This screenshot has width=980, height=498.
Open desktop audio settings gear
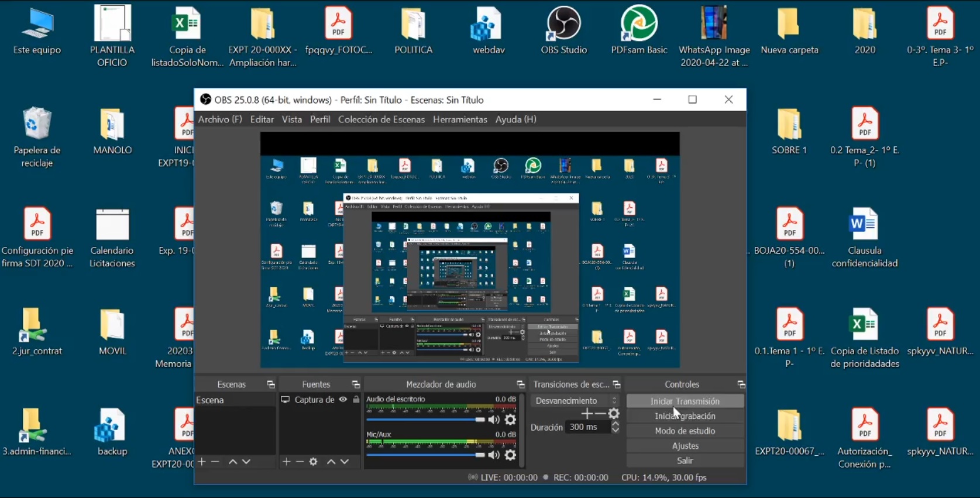point(510,420)
